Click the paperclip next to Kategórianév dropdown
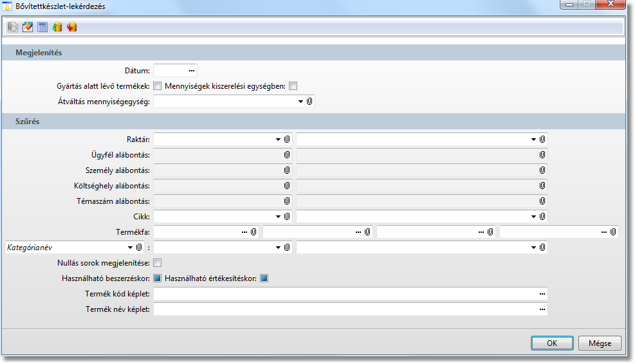This screenshot has width=635, height=364. point(139,248)
